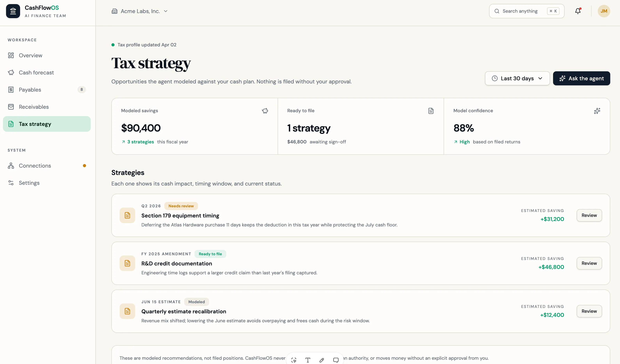The image size is (620, 364).
Task: Click the document icon in Ready to file card
Action: coord(431,111)
